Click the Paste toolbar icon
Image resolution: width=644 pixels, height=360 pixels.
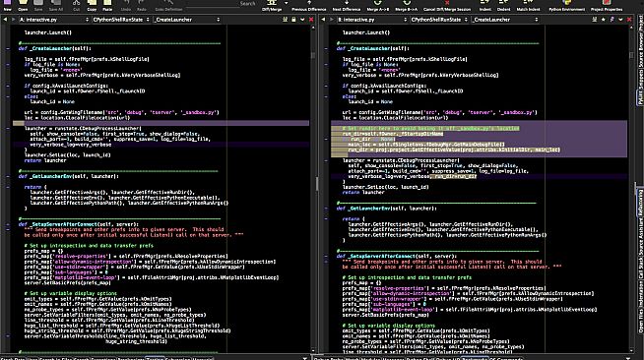[x=107, y=5]
